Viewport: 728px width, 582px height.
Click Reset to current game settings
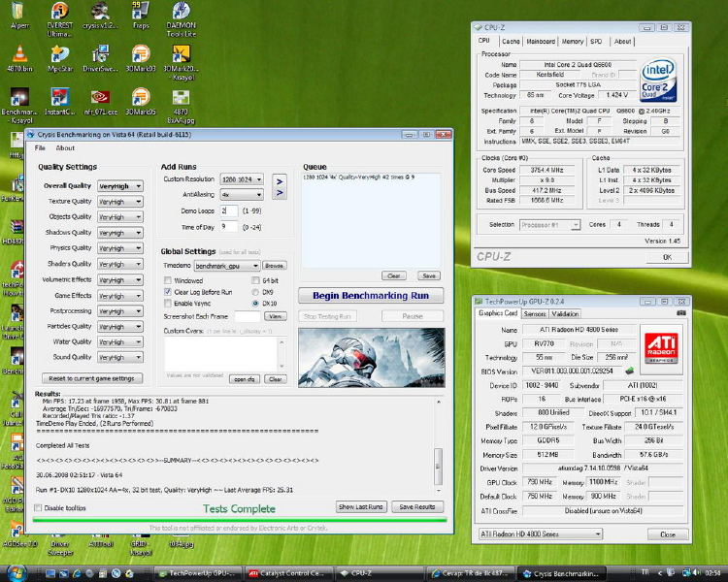click(x=92, y=378)
